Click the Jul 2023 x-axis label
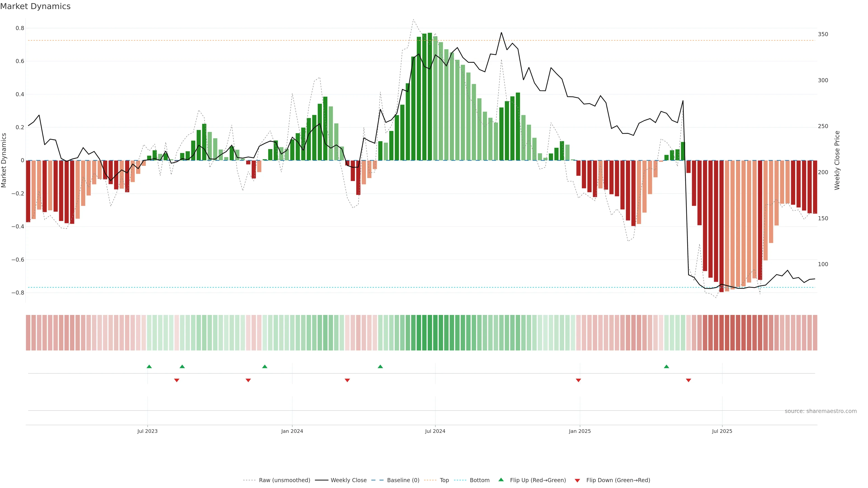This screenshot has height=488, width=868. [x=147, y=431]
